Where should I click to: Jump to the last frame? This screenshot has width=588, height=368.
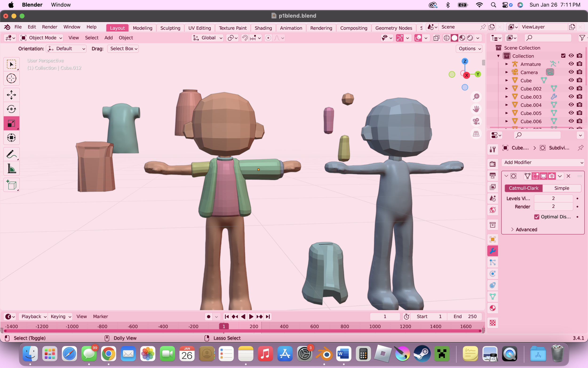pyautogui.click(x=268, y=317)
